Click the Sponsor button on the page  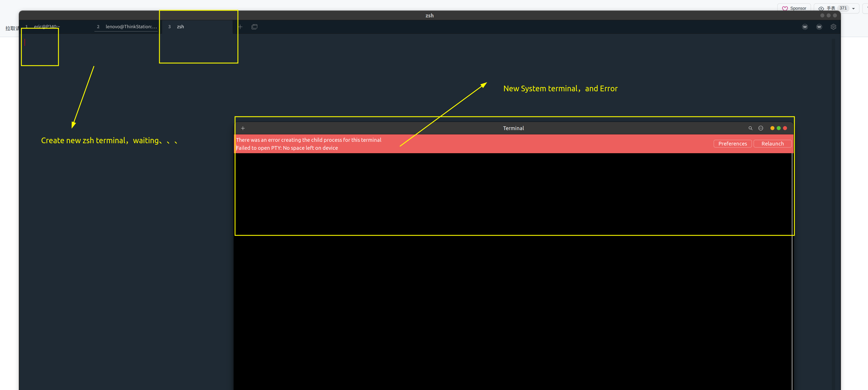click(794, 9)
